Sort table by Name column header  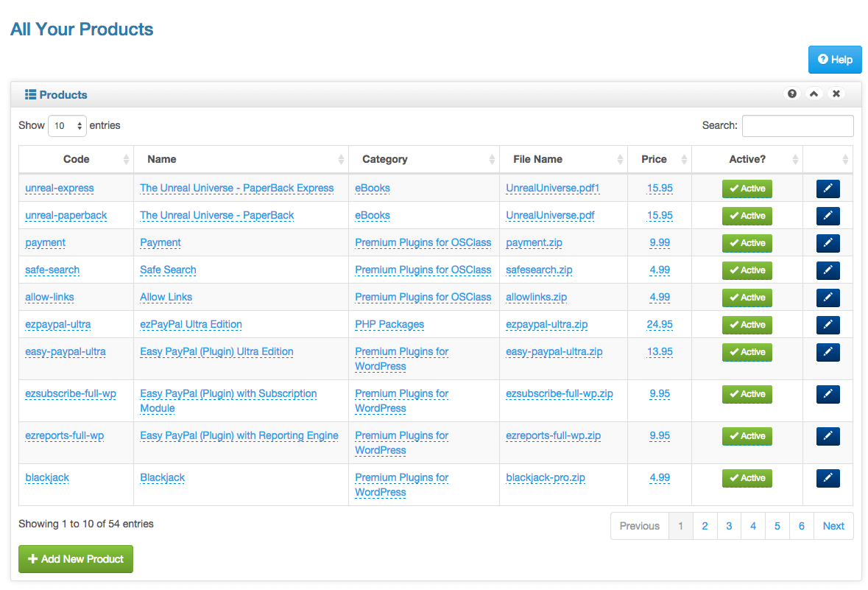coord(241,160)
